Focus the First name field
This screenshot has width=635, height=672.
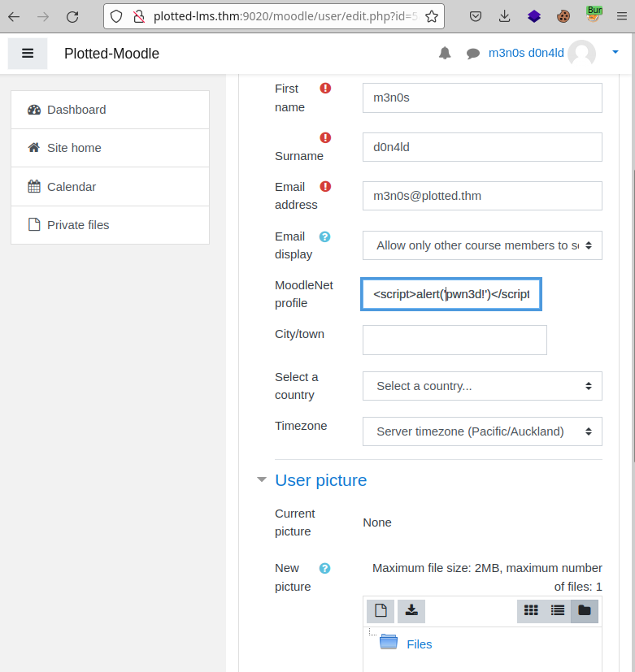(482, 98)
